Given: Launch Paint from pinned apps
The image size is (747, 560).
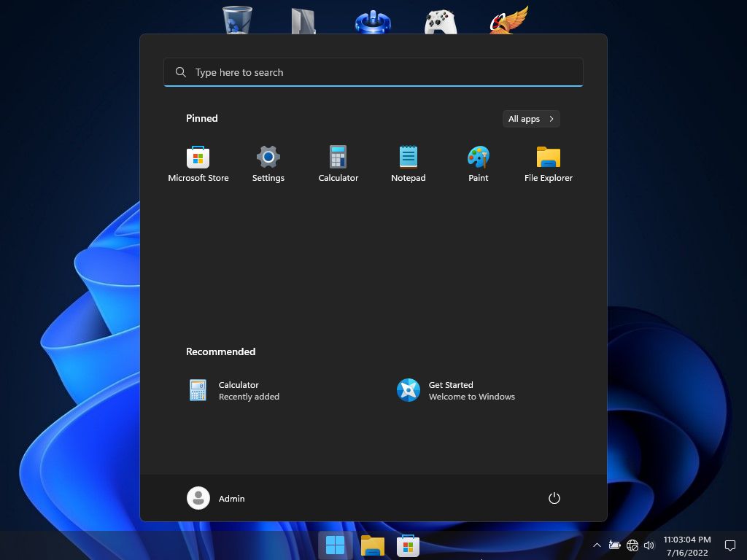Looking at the screenshot, I should [x=479, y=164].
